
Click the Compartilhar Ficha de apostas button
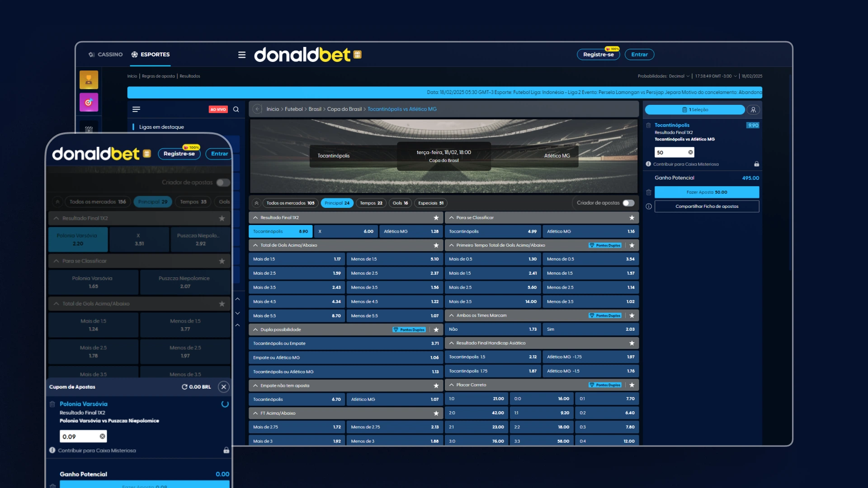point(707,206)
